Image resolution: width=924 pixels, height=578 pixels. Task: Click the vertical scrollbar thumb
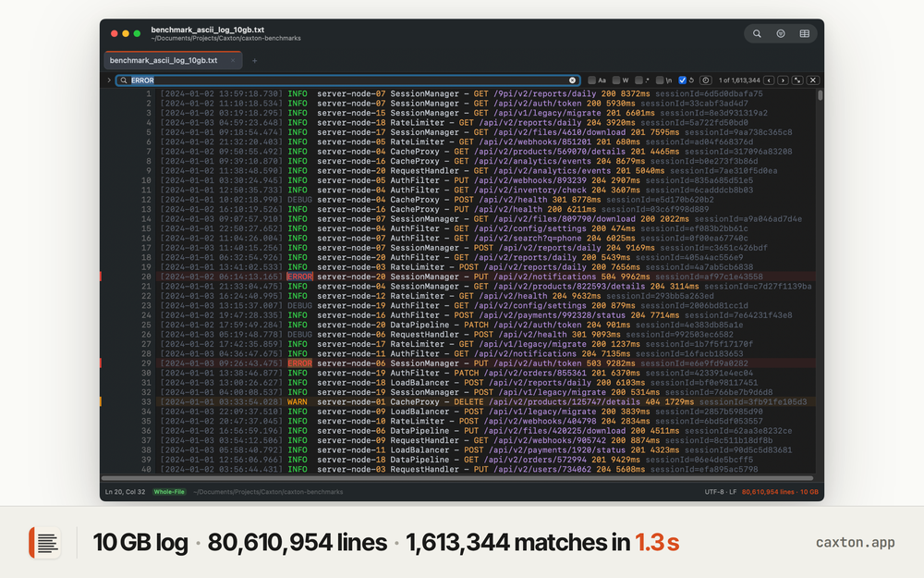click(x=821, y=95)
